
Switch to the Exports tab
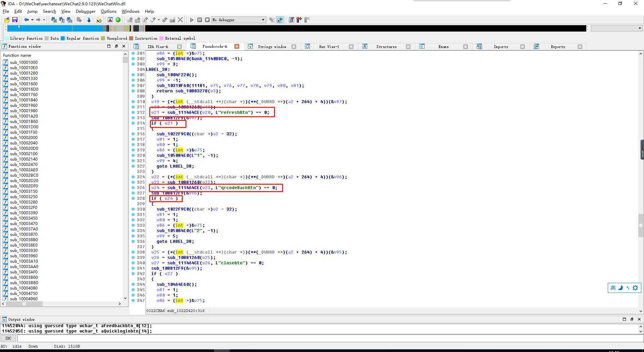click(558, 47)
